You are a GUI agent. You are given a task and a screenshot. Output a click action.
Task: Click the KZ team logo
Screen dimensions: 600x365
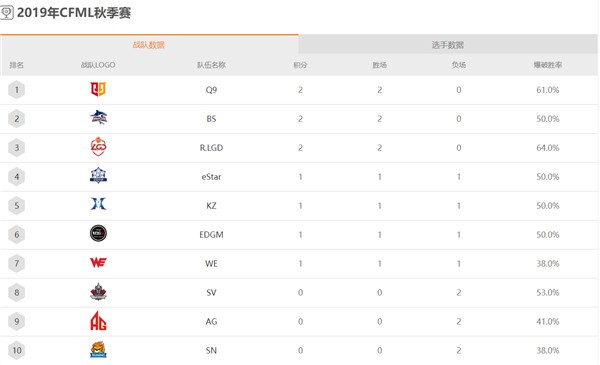[98, 204]
